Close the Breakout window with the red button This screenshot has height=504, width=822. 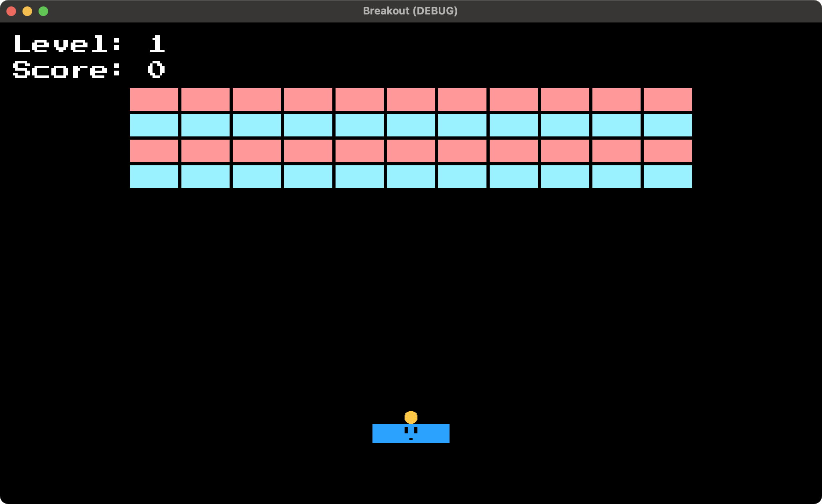[11, 11]
